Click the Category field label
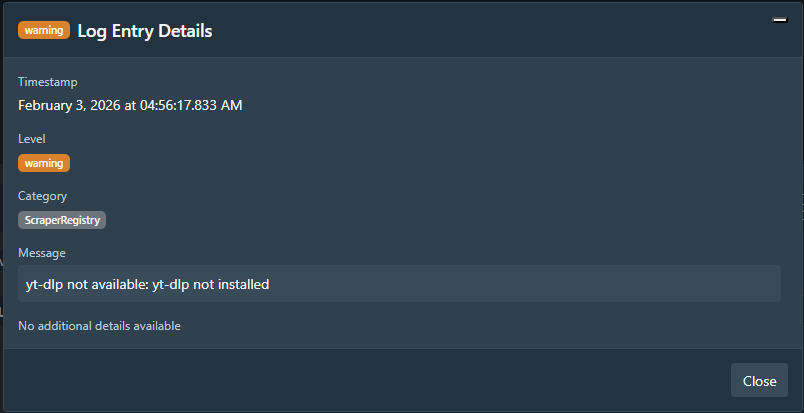 [x=42, y=196]
